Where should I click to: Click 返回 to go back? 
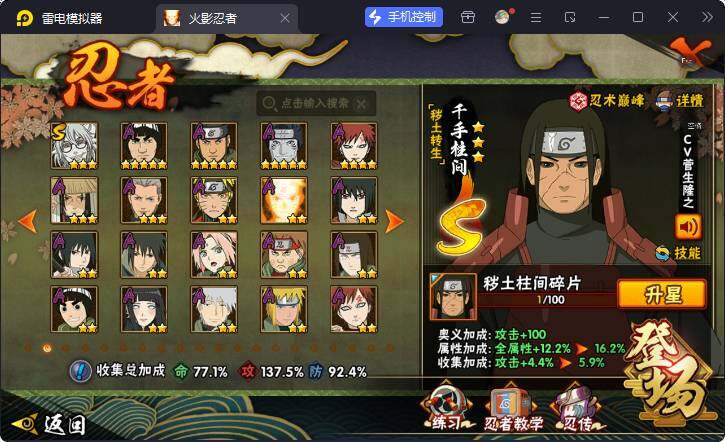[49, 423]
